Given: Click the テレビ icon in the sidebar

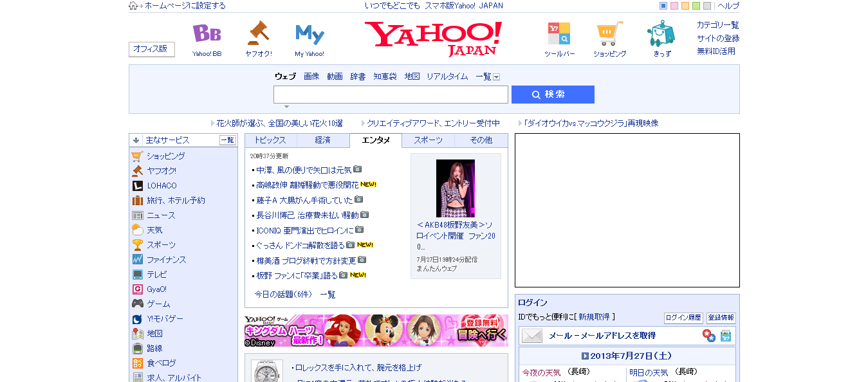Looking at the screenshot, I should point(137,275).
